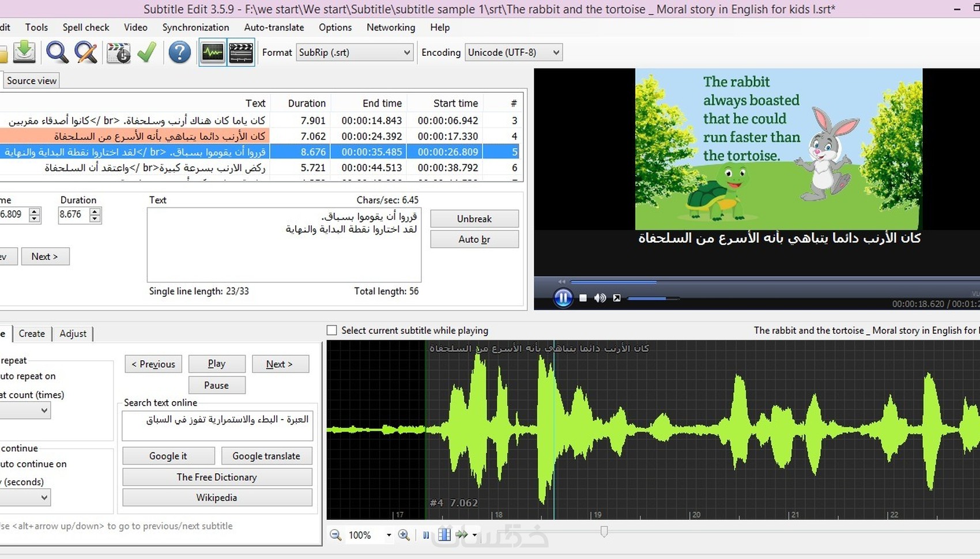Switch to Source view tab
Image resolution: width=980 pixels, height=559 pixels.
click(32, 81)
